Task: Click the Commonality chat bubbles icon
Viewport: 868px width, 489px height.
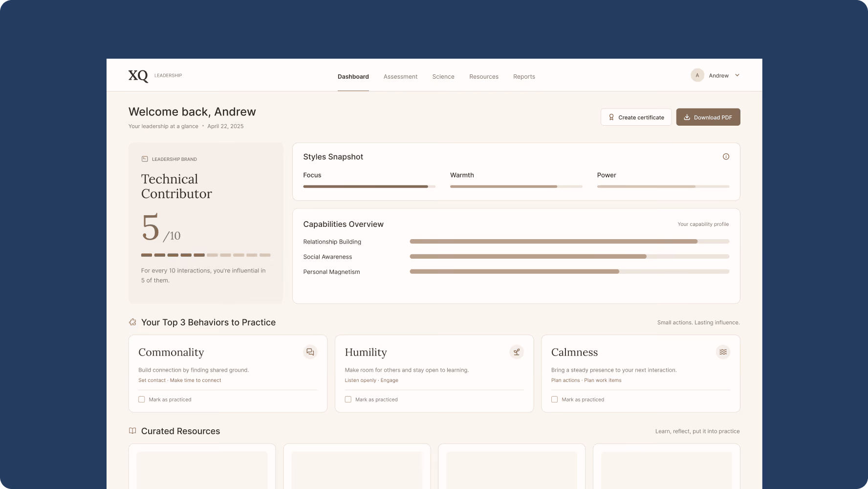Action: (x=310, y=352)
